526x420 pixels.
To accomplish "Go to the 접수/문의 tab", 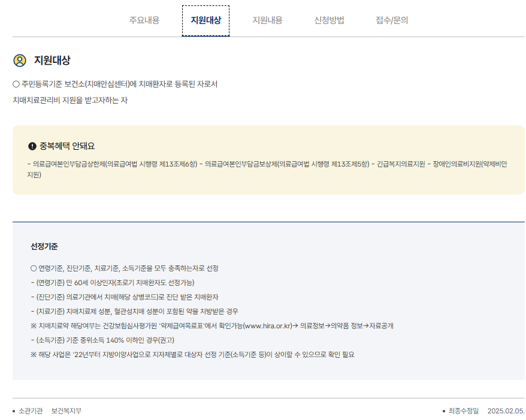I will (391, 20).
